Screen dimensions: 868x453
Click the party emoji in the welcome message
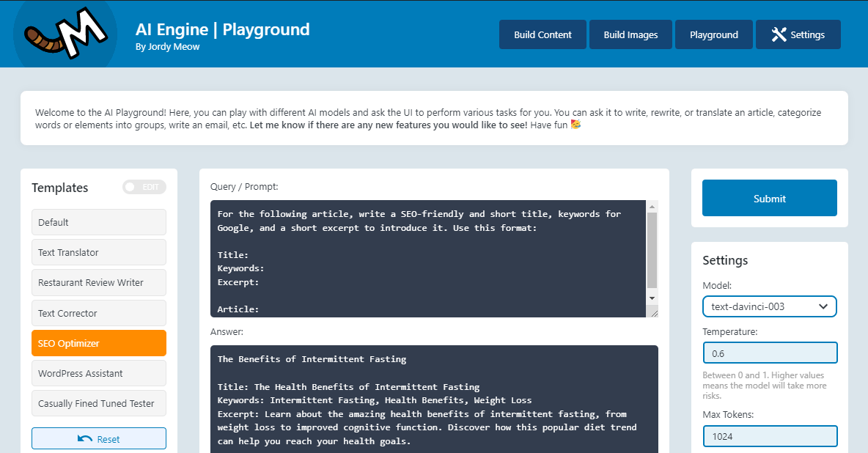[x=575, y=125]
